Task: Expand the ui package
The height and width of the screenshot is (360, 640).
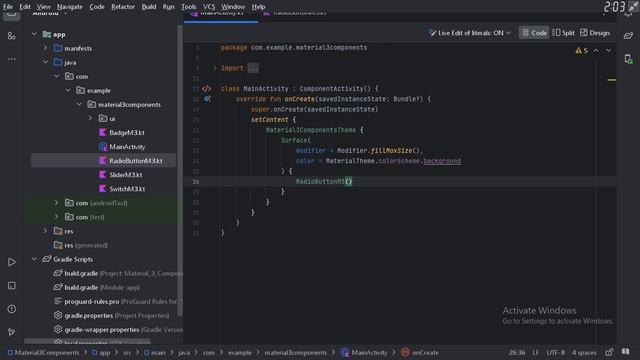Action: pos(91,118)
